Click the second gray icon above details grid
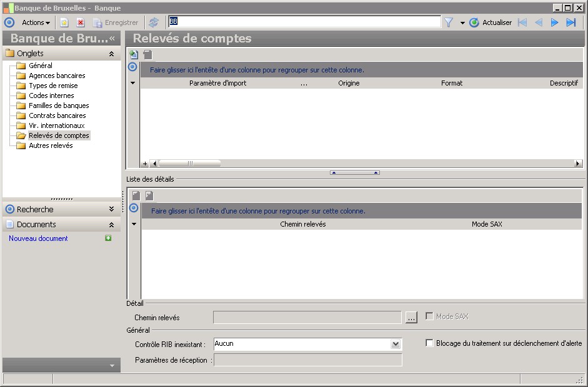This screenshot has height=387, width=588. [149, 195]
